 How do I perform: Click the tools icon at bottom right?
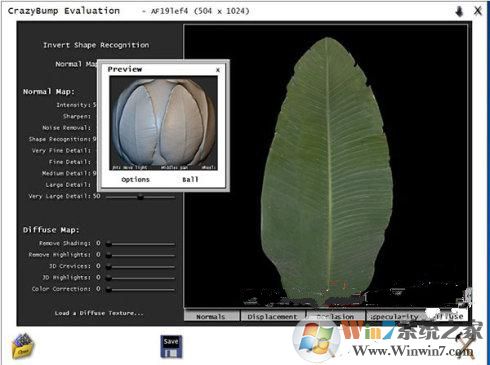466,348
